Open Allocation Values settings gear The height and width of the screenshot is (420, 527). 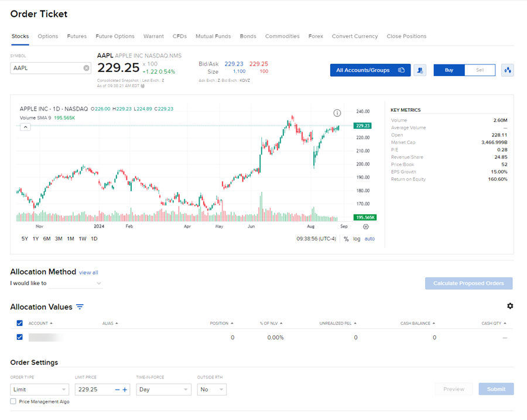(x=509, y=306)
